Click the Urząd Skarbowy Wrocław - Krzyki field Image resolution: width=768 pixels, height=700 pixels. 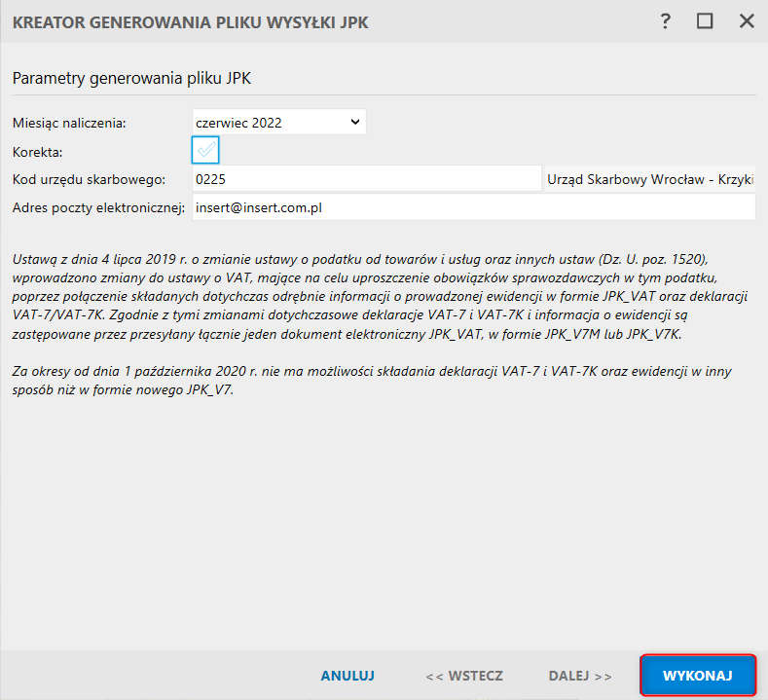[650, 179]
